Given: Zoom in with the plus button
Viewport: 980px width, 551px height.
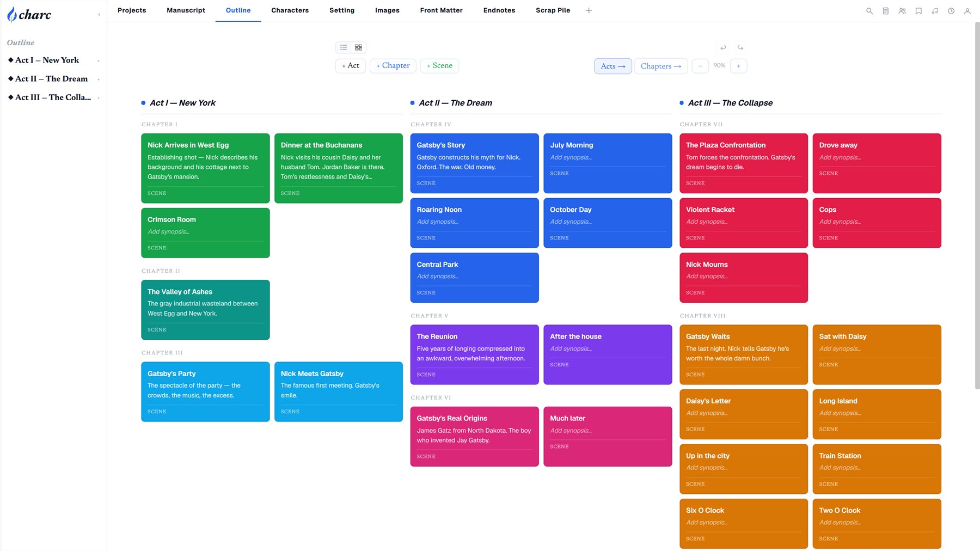Looking at the screenshot, I should (738, 66).
